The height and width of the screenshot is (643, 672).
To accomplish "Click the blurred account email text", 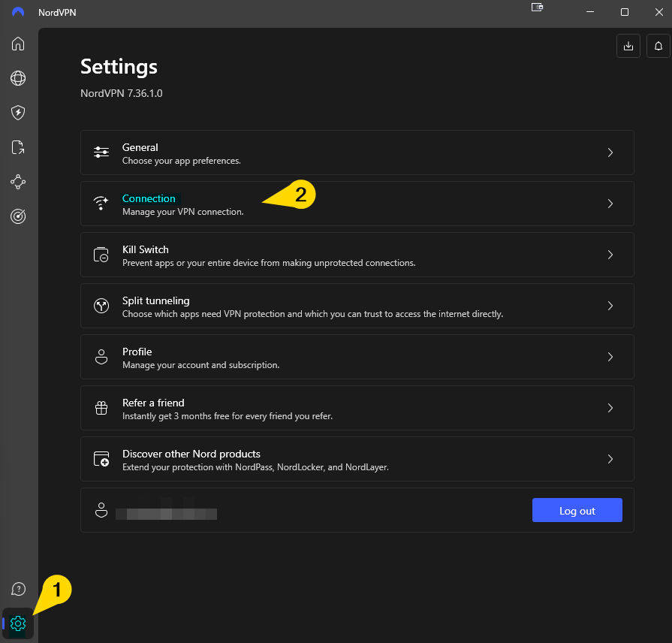I will [166, 514].
